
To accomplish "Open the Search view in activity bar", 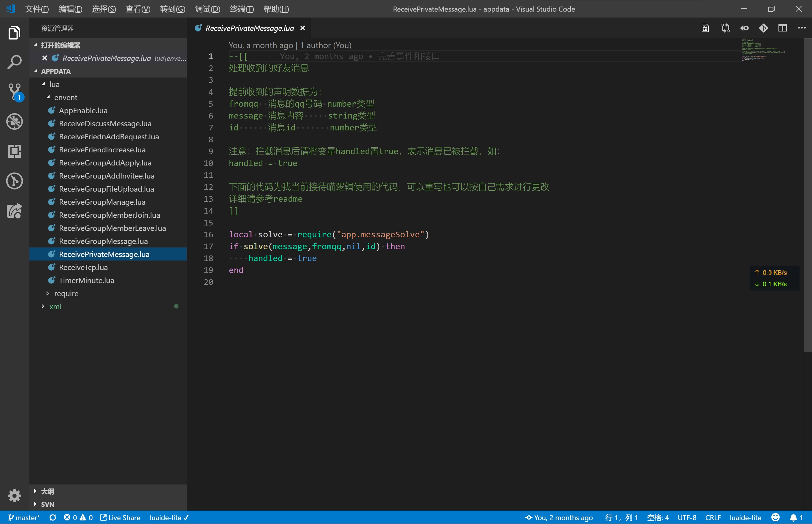I will (x=14, y=62).
